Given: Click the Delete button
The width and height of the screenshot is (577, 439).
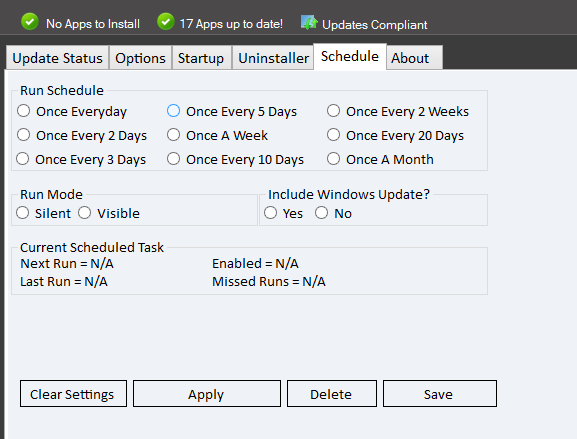Looking at the screenshot, I should 332,394.
